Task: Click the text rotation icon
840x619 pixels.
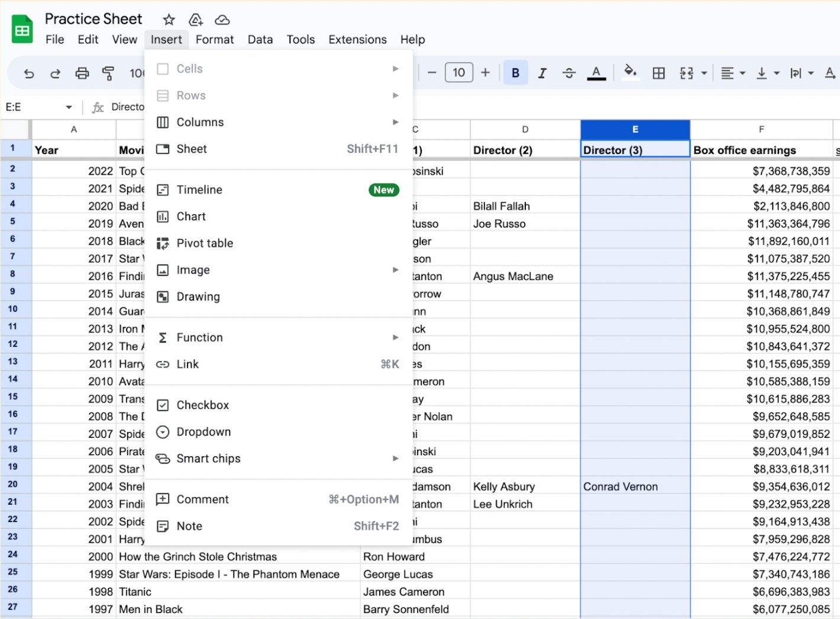Action: click(831, 73)
